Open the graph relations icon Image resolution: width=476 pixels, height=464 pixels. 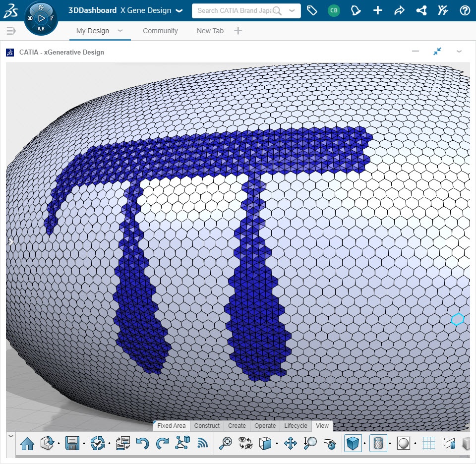[182, 443]
